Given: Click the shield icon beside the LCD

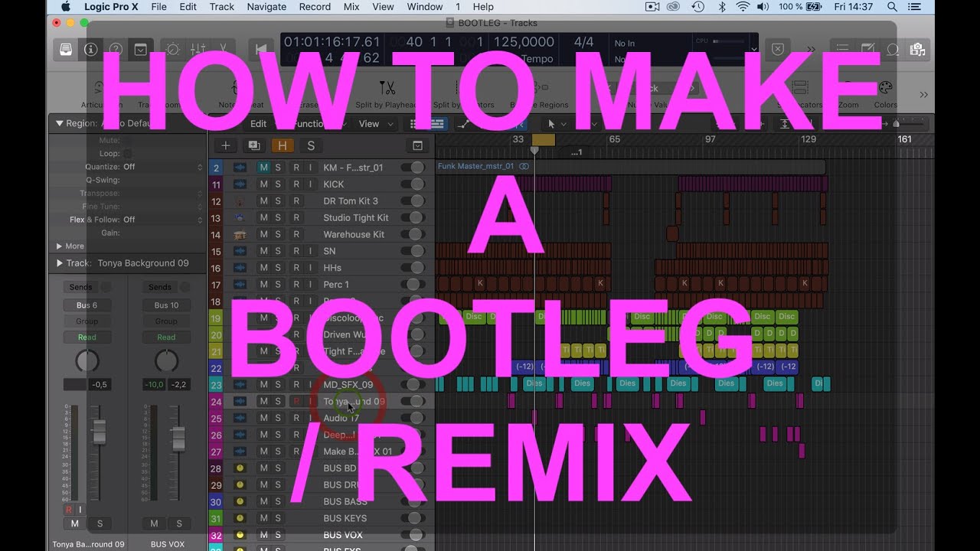Looking at the screenshot, I should [778, 49].
